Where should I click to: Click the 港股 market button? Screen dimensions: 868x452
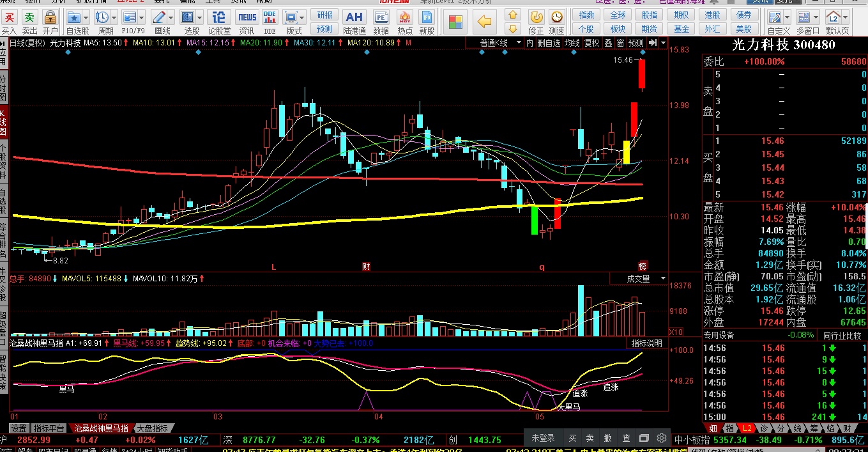(x=713, y=15)
